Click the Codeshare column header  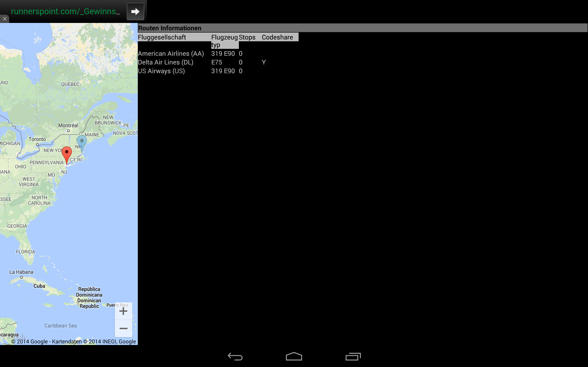tap(277, 37)
